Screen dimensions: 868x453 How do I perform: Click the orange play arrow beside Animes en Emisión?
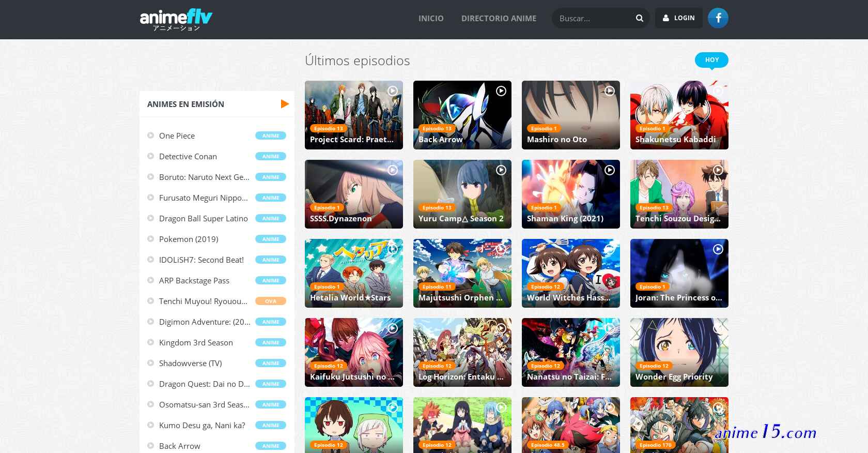(285, 104)
